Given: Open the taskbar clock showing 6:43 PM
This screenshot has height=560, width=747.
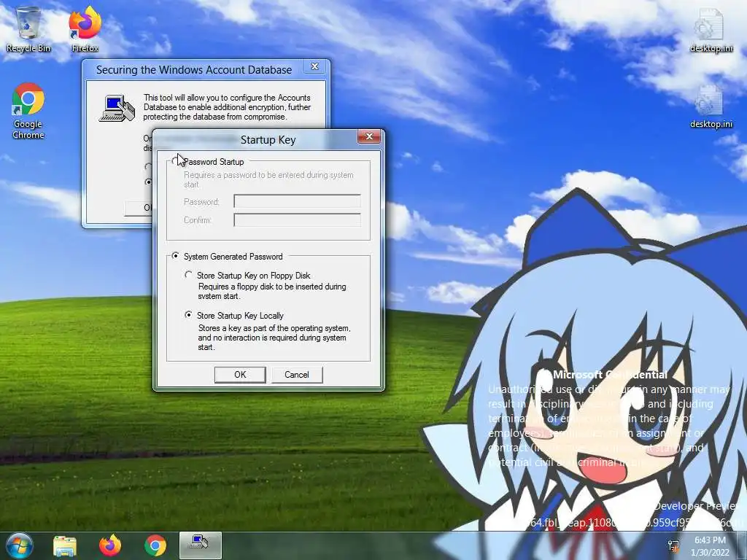Looking at the screenshot, I should (710, 545).
